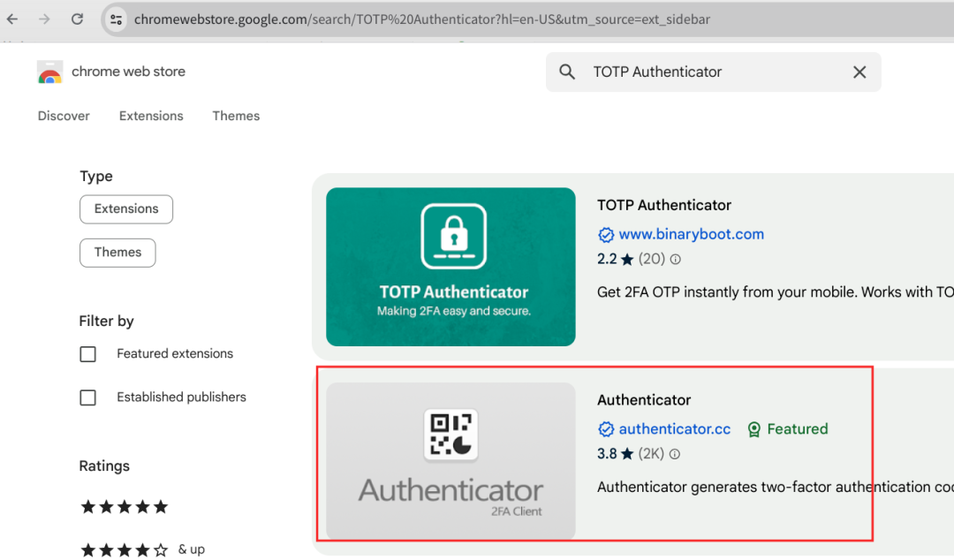Screen dimensions: 954x560
Task: Open the www.binaryboot.com publisher link
Action: point(691,234)
